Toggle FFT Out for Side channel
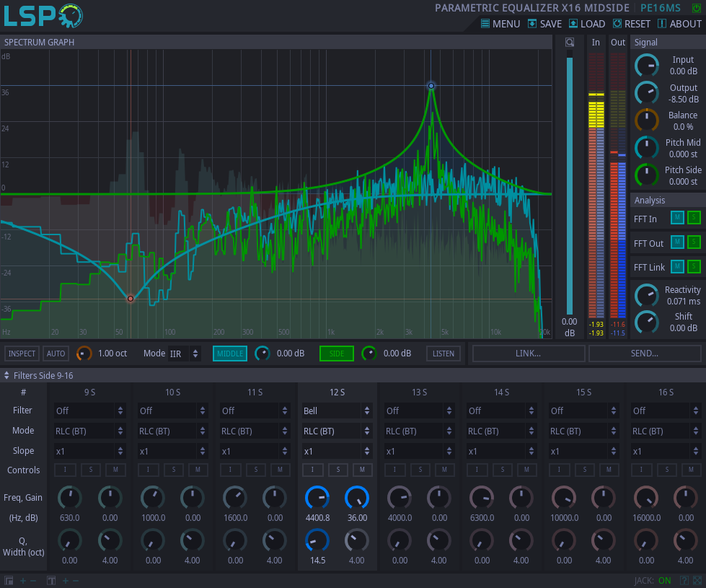Image resolution: width=706 pixels, height=588 pixels. tap(694, 242)
